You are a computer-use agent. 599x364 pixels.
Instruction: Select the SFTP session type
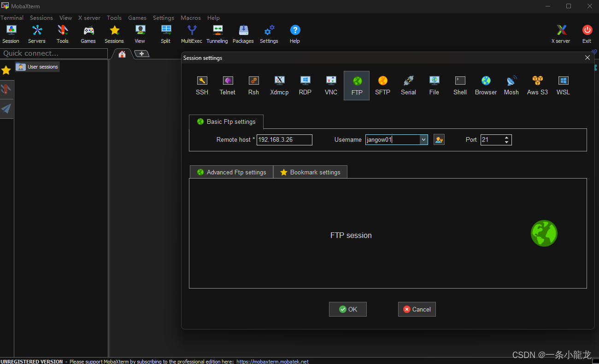pos(382,86)
